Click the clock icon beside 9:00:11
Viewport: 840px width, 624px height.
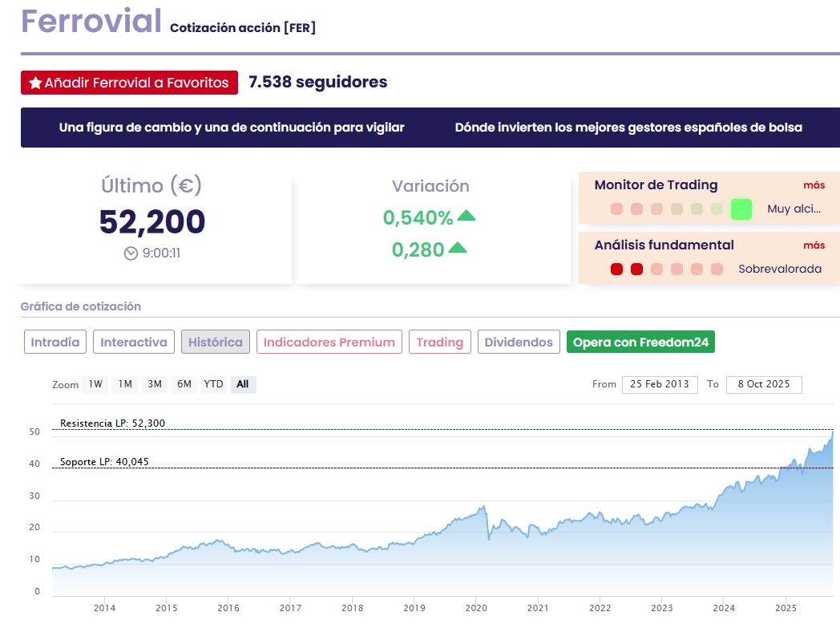pos(131,253)
